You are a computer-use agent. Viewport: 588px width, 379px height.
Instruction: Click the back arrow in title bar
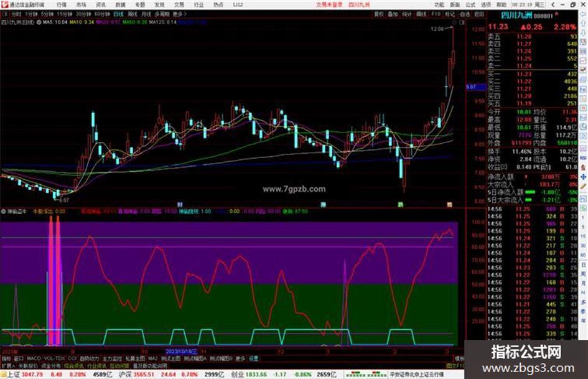[x=553, y=5]
